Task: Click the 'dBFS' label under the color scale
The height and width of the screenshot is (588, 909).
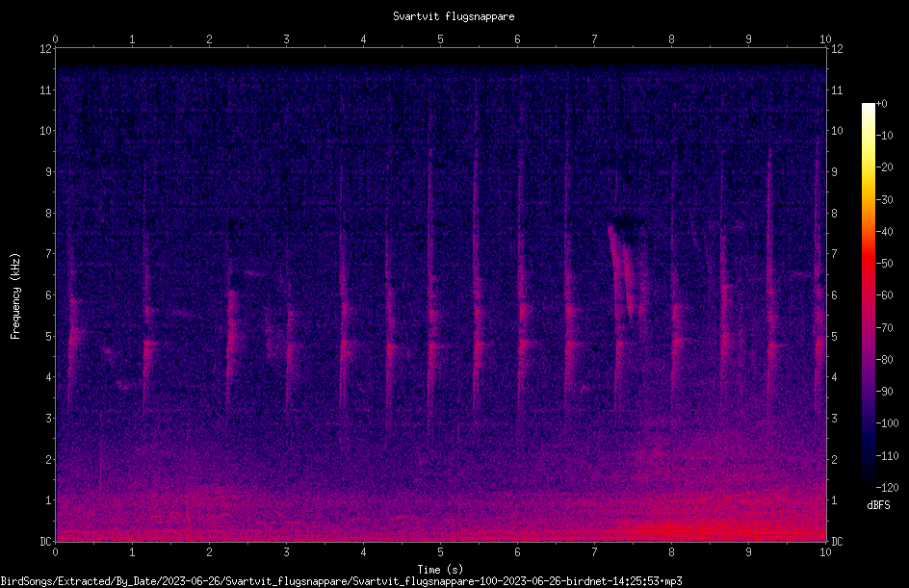Action: [878, 505]
